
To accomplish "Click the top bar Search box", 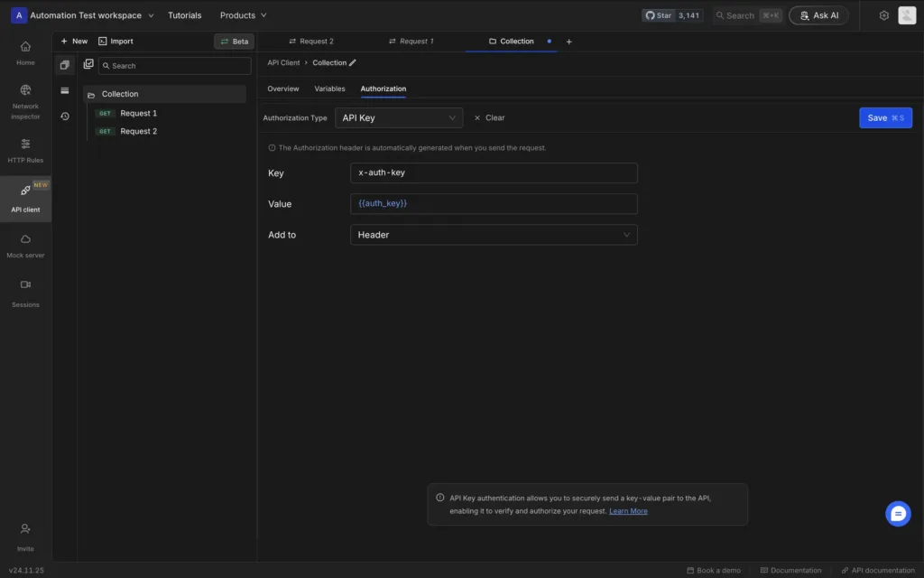I will [x=747, y=15].
